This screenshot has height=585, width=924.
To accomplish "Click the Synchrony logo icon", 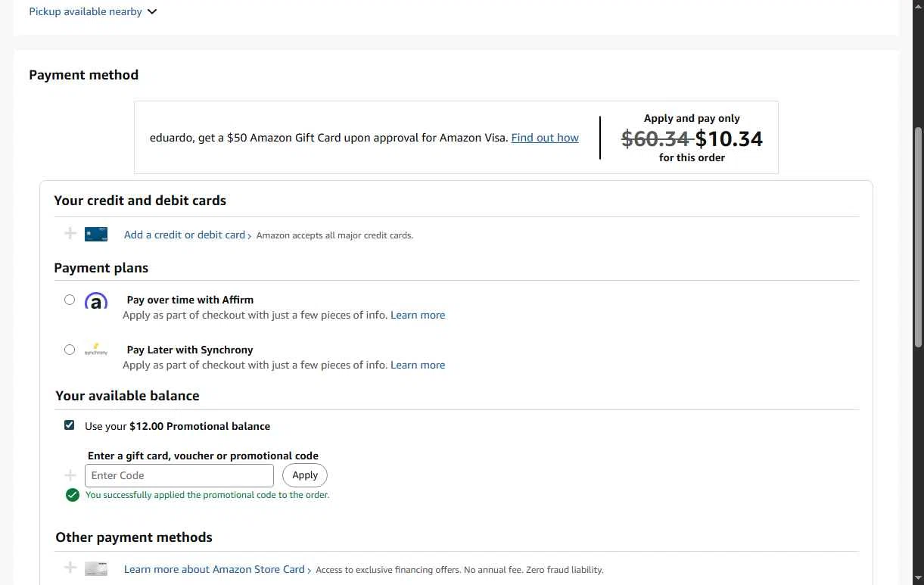I will pos(96,350).
